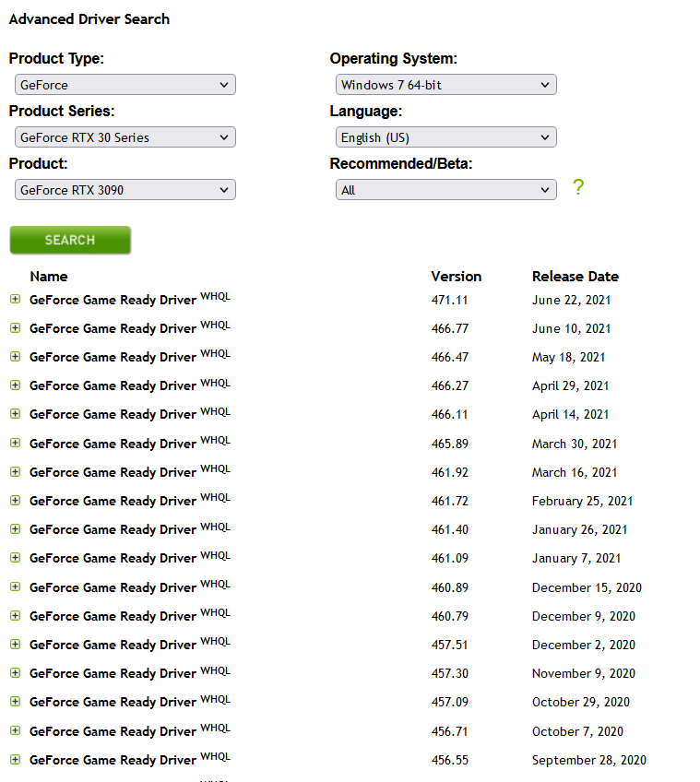Click version number 471.11

449,300
